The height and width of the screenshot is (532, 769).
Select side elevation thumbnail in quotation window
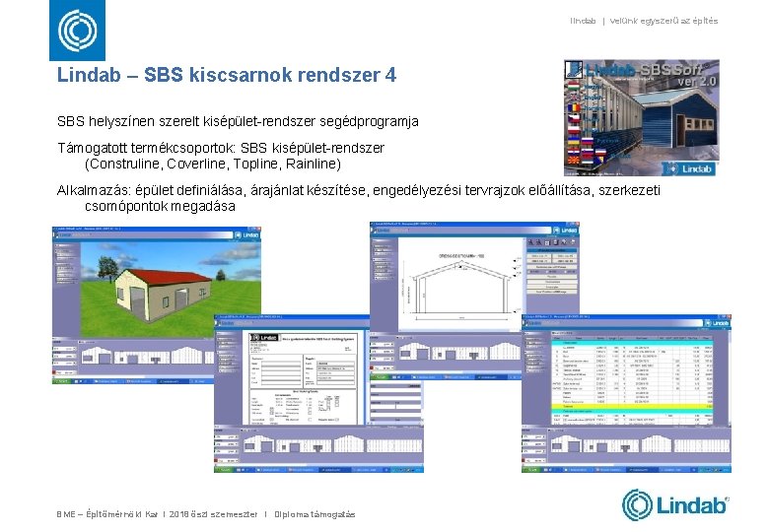pyautogui.click(x=304, y=445)
